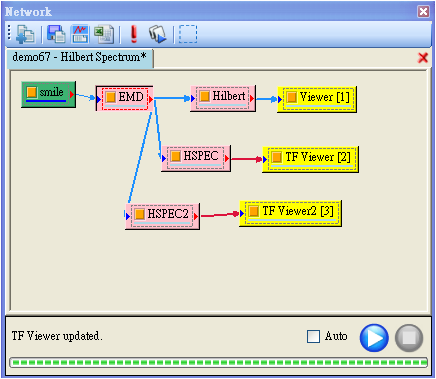The height and width of the screenshot is (379, 436).
Task: Click the run pages icon in toolbar
Action: pyautogui.click(x=157, y=34)
